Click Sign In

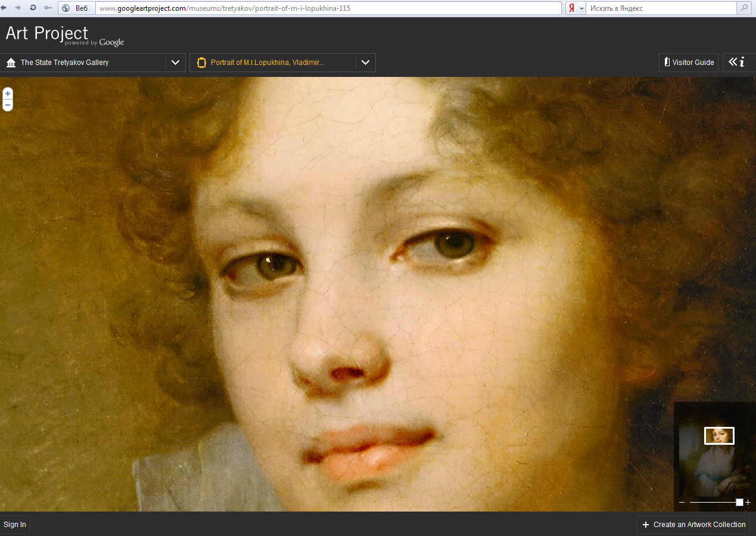pyautogui.click(x=15, y=525)
